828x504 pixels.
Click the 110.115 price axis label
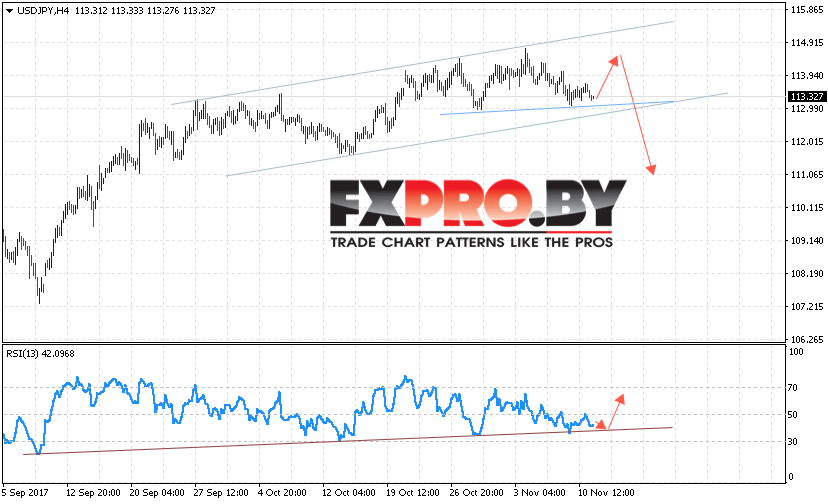(807, 208)
